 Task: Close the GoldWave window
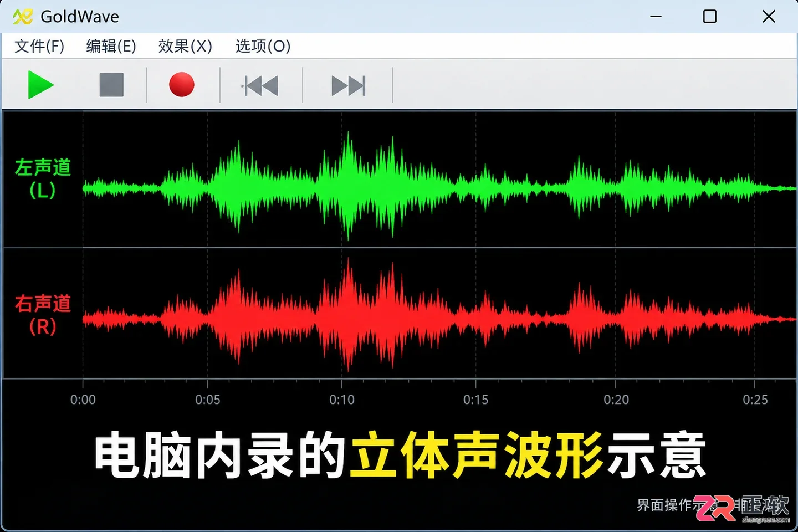click(769, 17)
